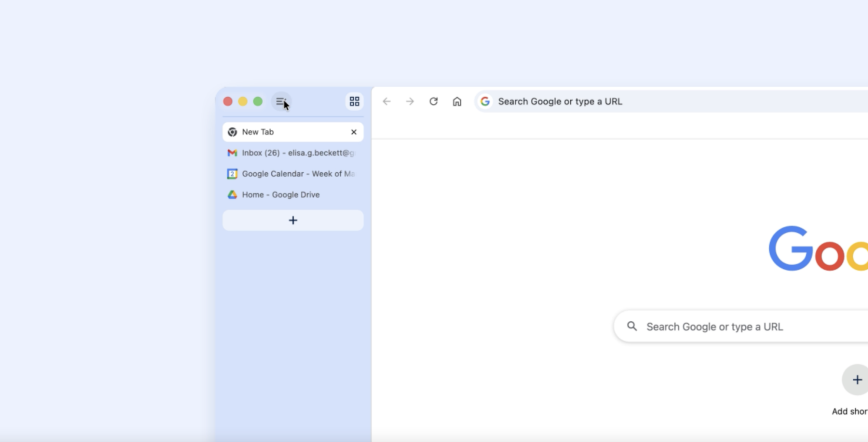Open the tab grid view icon
Screen dimensions: 868x442
[354, 101]
